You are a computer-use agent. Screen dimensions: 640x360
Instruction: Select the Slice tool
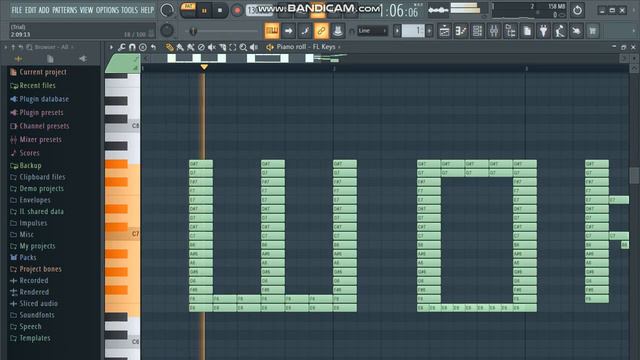tap(222, 47)
